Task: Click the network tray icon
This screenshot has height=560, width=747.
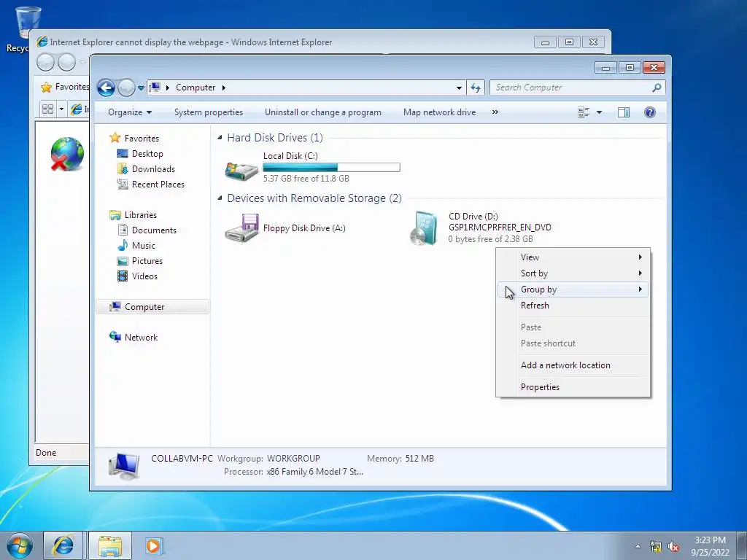Action: point(656,547)
